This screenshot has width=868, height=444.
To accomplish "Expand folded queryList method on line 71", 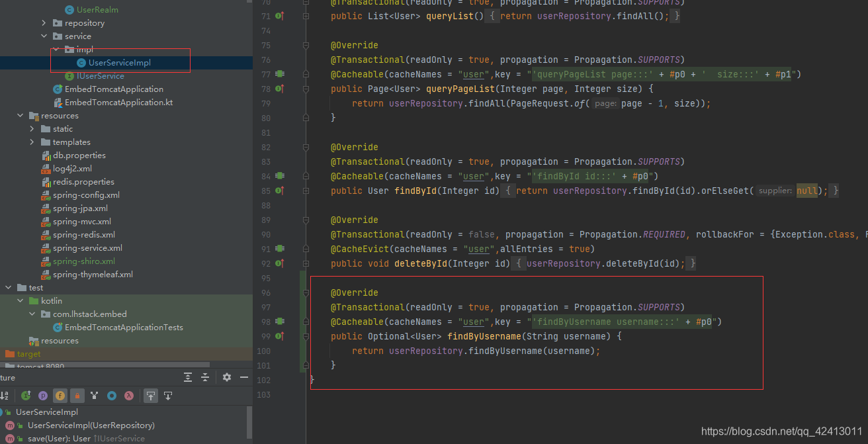I will click(x=306, y=16).
